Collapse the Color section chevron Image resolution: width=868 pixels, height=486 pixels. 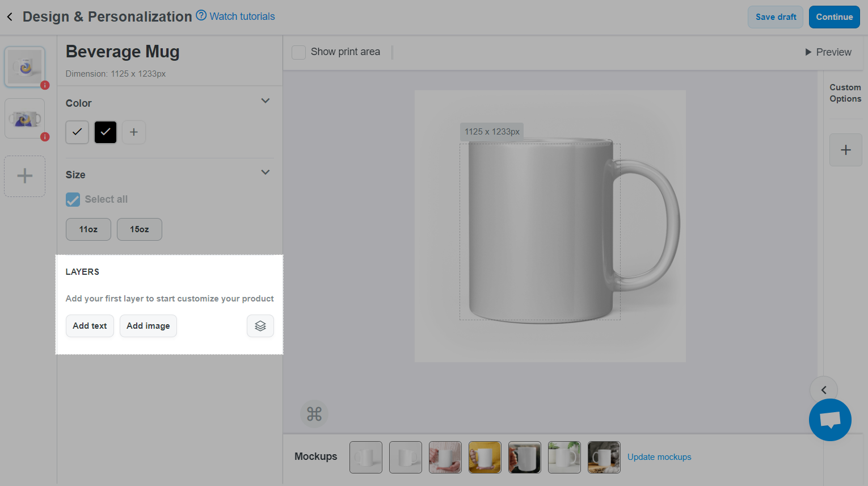pyautogui.click(x=265, y=101)
